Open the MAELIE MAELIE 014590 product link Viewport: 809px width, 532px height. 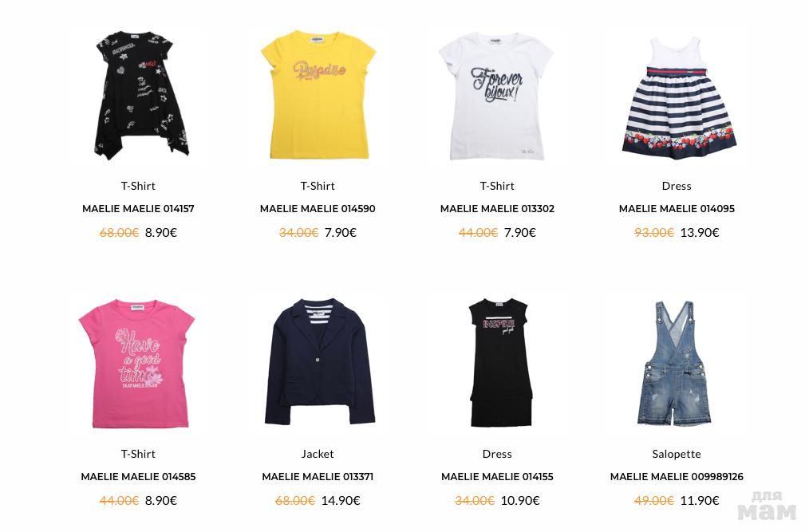point(318,209)
